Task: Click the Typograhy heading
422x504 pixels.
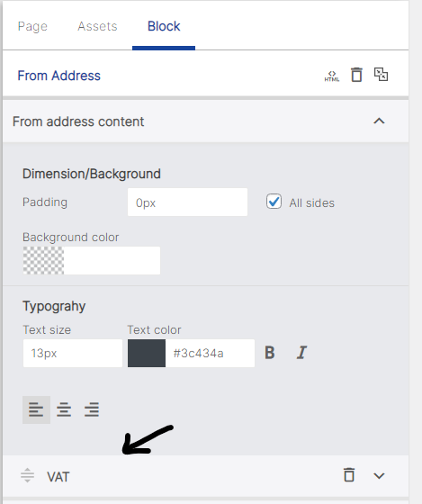Action: 54,306
